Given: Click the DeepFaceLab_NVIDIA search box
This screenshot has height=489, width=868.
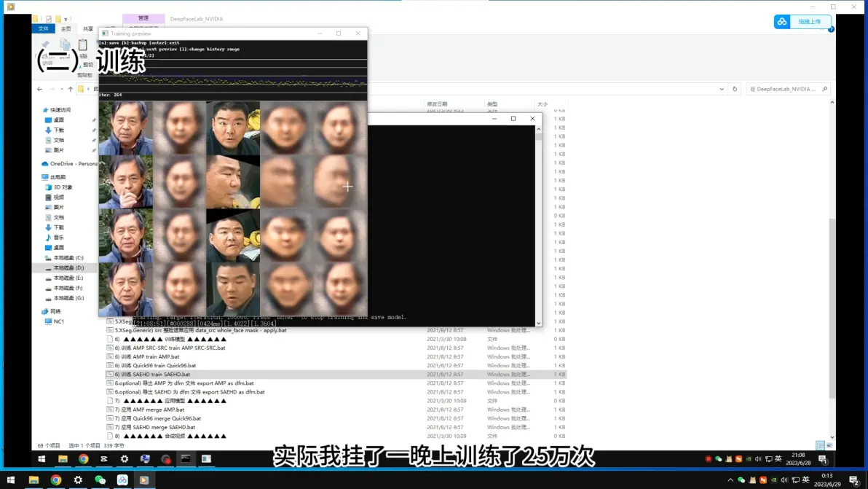Looking at the screenshot, I should click(x=788, y=89).
